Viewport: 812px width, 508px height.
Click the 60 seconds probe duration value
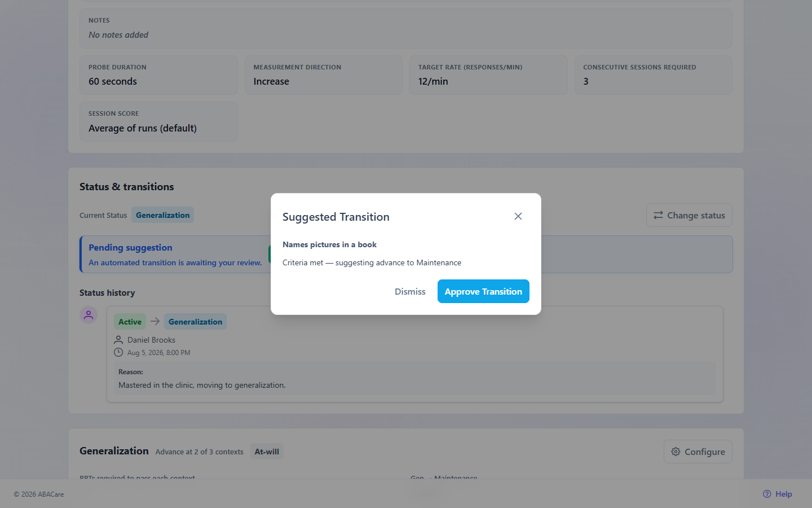tap(113, 81)
